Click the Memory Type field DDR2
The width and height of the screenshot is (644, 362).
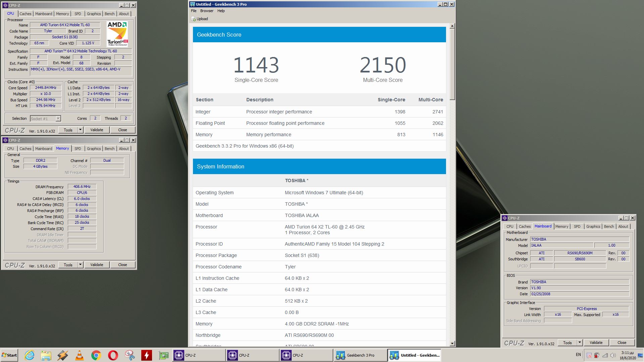click(40, 160)
